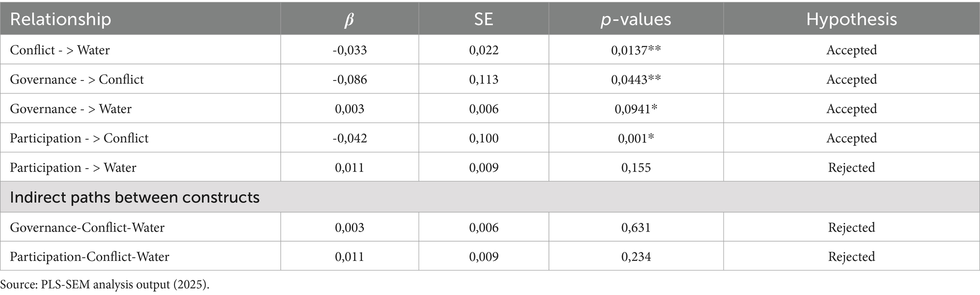Click the source note below the table

(104, 285)
